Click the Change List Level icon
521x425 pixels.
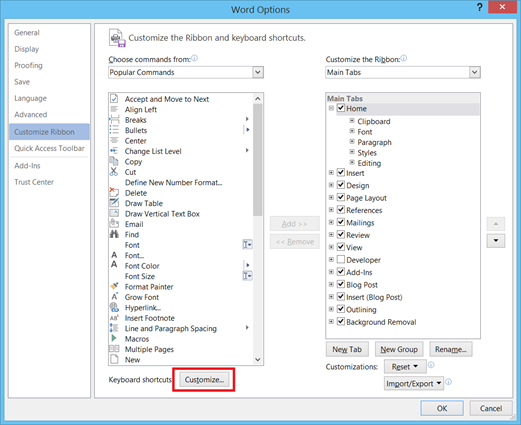pyautogui.click(x=114, y=151)
